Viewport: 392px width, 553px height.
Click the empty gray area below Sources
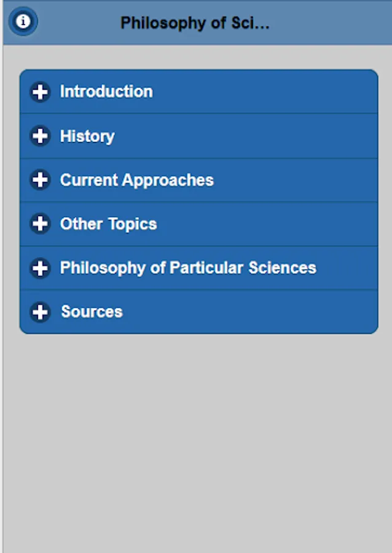[x=197, y=442]
